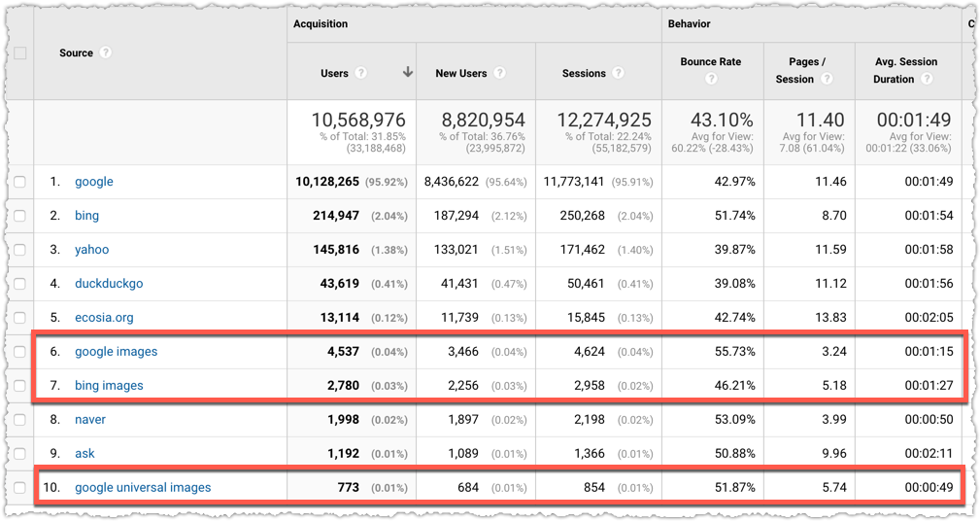Viewport: 980px width, 521px height.
Task: Click bing images new users 2,256
Action: 463,385
